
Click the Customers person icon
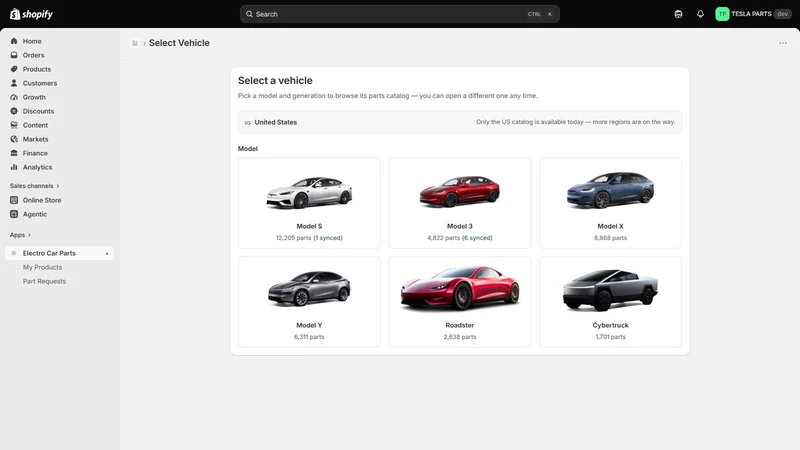click(14, 83)
